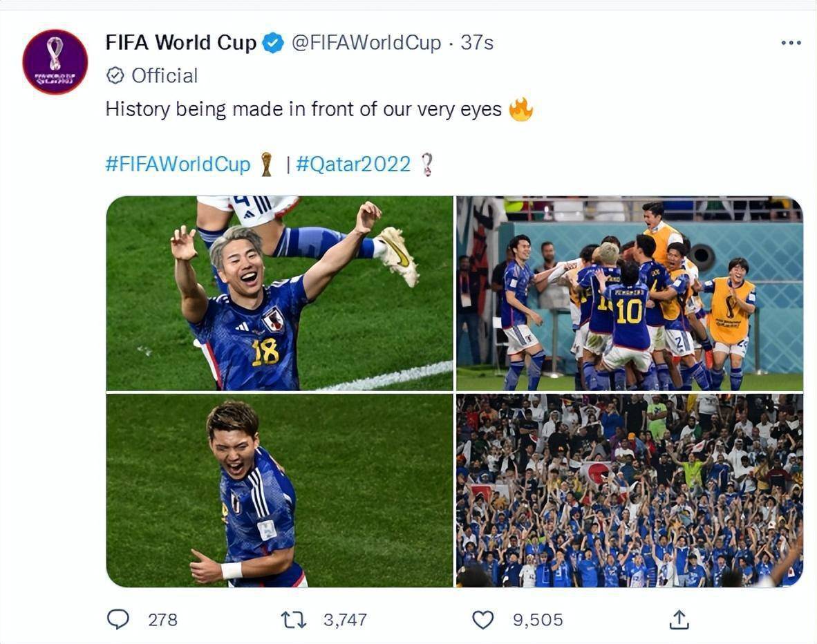Open the @FIFAWorldCup handle link
The width and height of the screenshot is (817, 644).
pyautogui.click(x=366, y=43)
